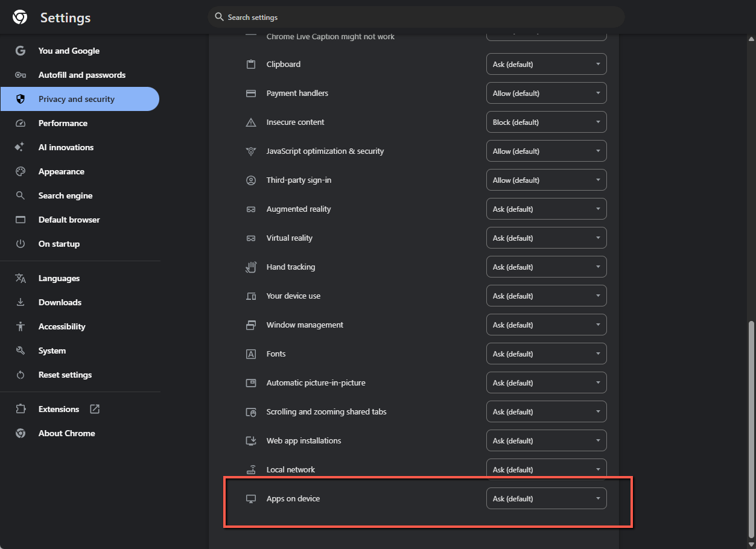Open the About Chrome page
The image size is (756, 549).
tap(80, 433)
